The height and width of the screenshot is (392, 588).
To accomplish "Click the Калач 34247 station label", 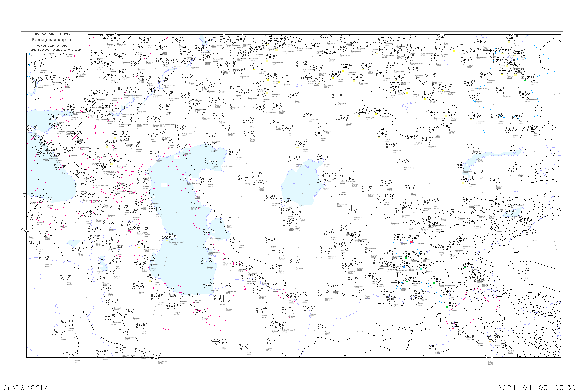I will (113, 81).
